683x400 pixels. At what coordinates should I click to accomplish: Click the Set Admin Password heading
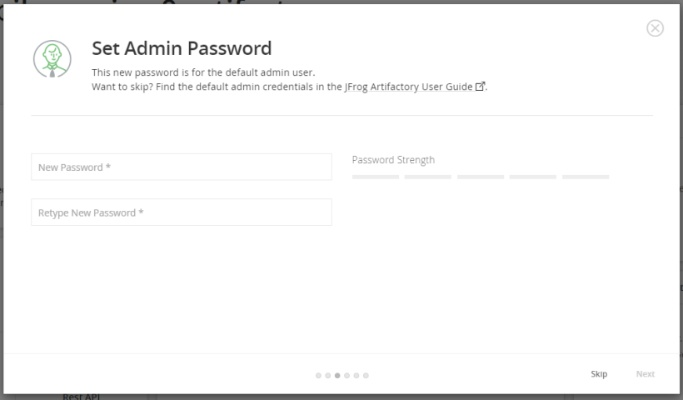pyautogui.click(x=182, y=48)
